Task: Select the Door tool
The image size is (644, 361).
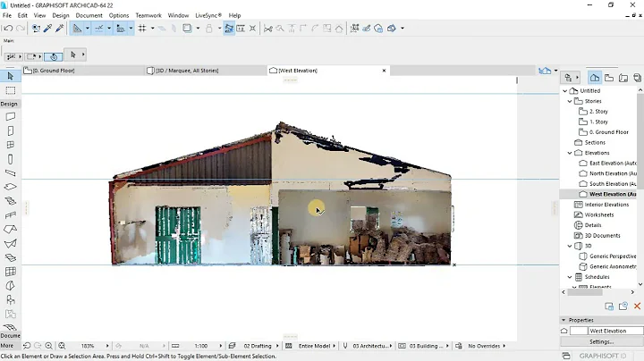Action: tap(10, 130)
